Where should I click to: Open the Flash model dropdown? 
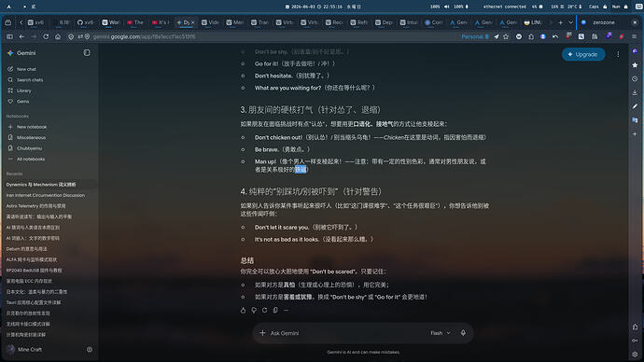(x=441, y=333)
